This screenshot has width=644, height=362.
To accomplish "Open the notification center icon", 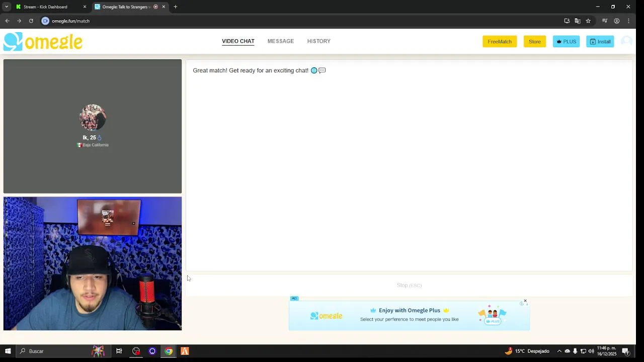I will tap(626, 351).
